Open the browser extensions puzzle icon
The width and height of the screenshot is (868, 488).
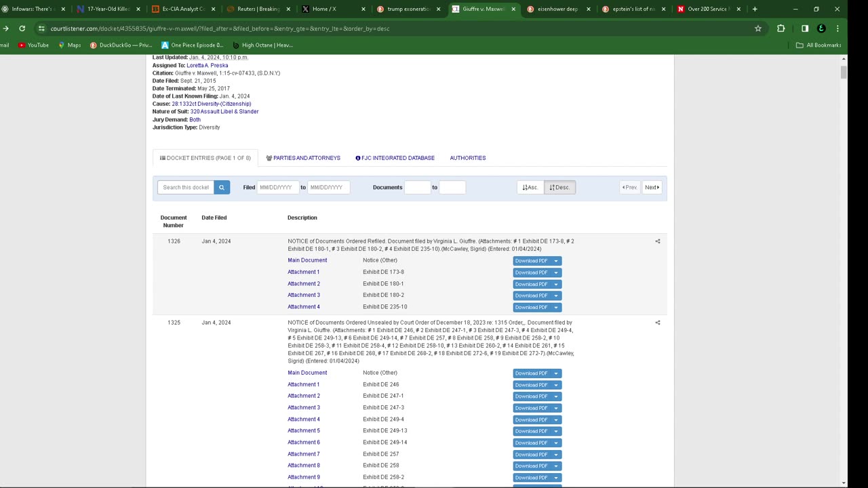pyautogui.click(x=781, y=28)
